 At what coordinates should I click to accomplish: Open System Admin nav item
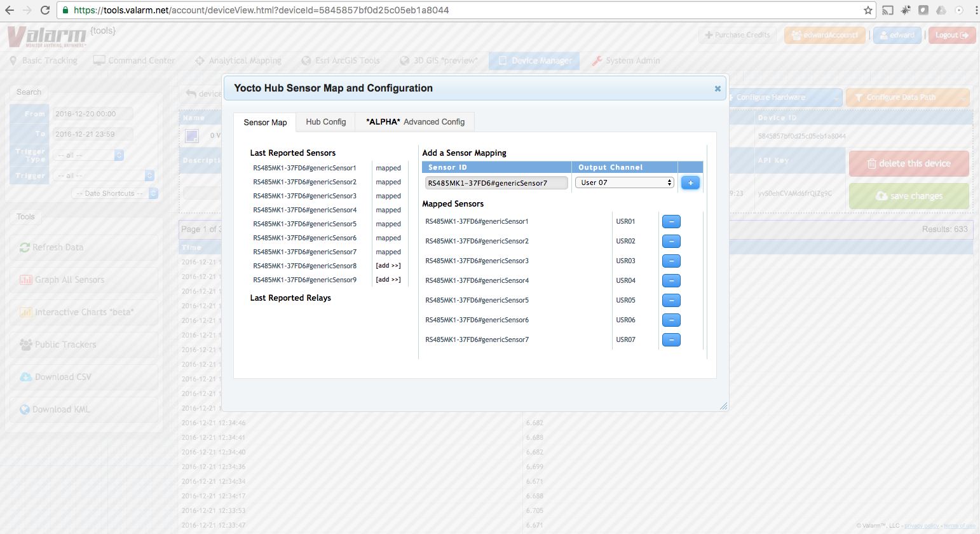tap(625, 61)
